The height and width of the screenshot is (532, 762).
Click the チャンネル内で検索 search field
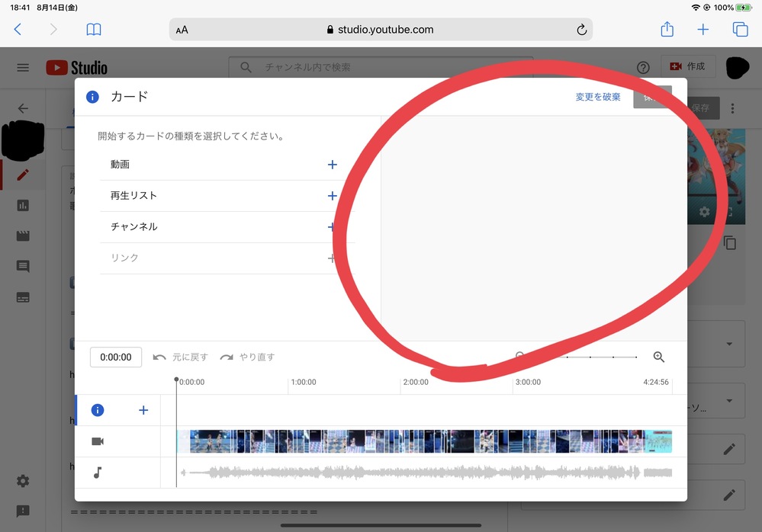point(381,67)
